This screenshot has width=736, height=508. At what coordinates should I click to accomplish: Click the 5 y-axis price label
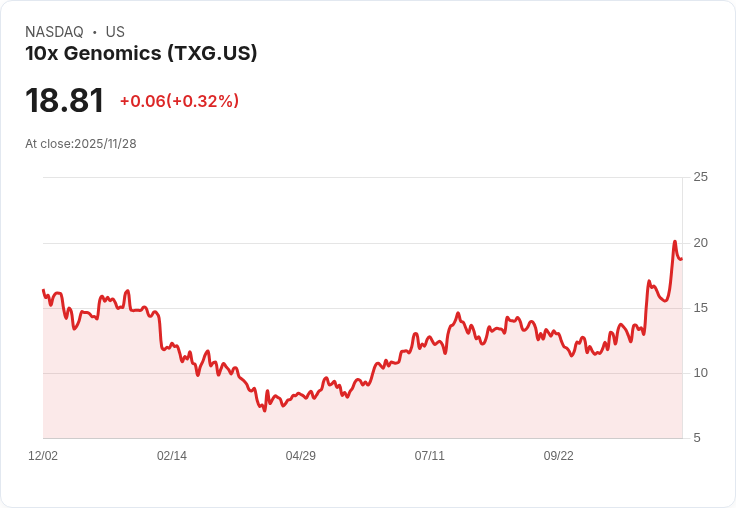point(697,438)
